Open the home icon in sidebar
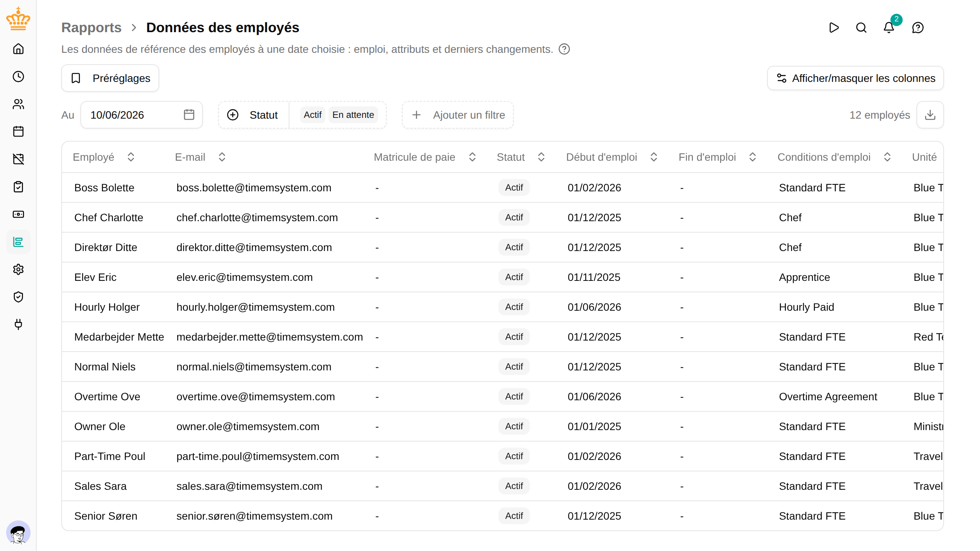The height and width of the screenshot is (551, 980). (18, 49)
